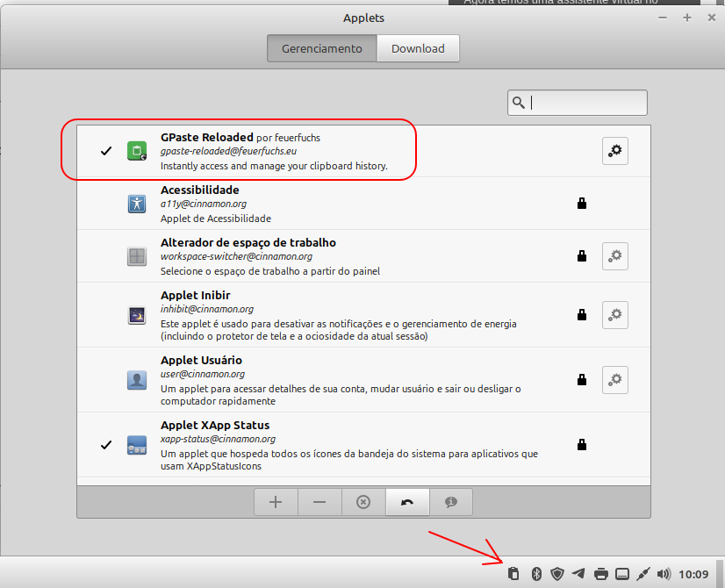725x588 pixels.
Task: Click the GPaste clipboard icon in the panel
Action: point(513,574)
